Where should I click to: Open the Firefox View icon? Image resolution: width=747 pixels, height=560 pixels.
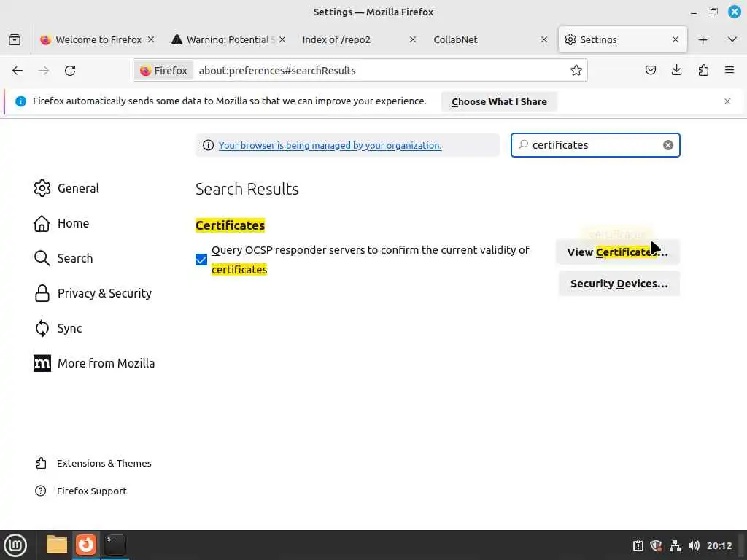coord(15,39)
